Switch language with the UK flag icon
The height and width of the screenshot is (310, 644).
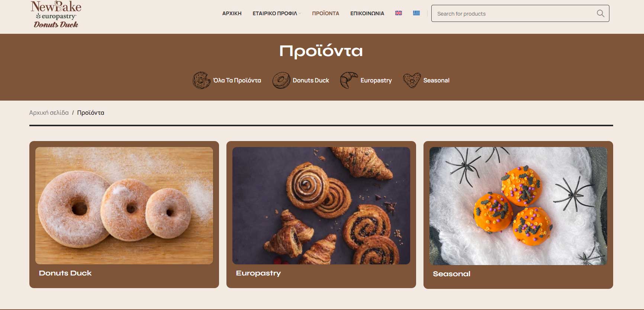(399, 13)
